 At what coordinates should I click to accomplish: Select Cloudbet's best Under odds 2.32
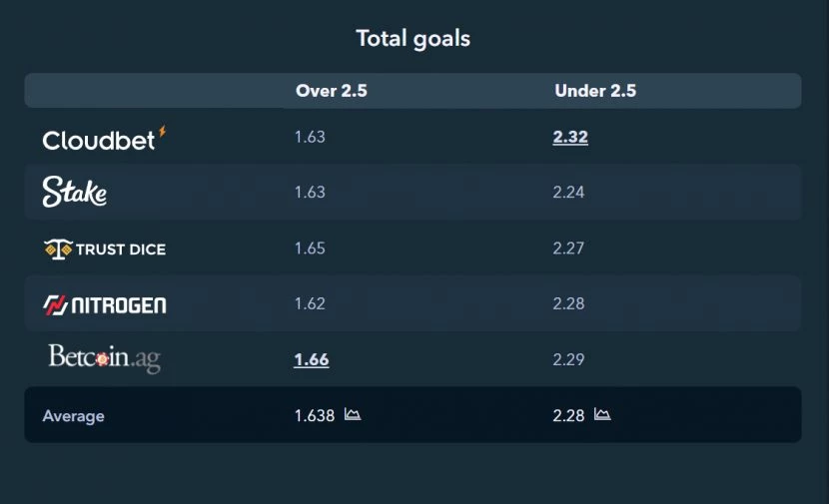(570, 137)
